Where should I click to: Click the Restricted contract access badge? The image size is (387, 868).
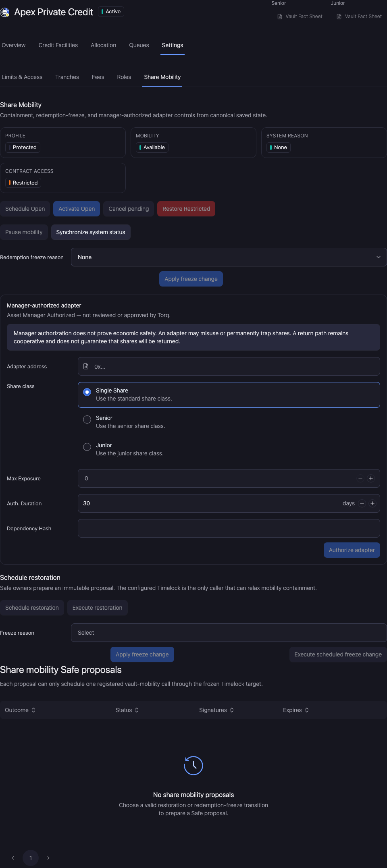point(23,183)
